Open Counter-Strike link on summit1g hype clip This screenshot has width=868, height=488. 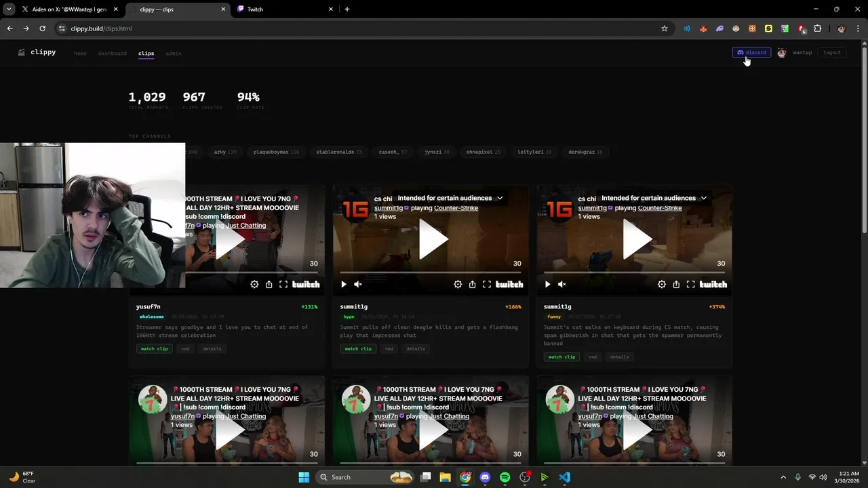pos(456,208)
